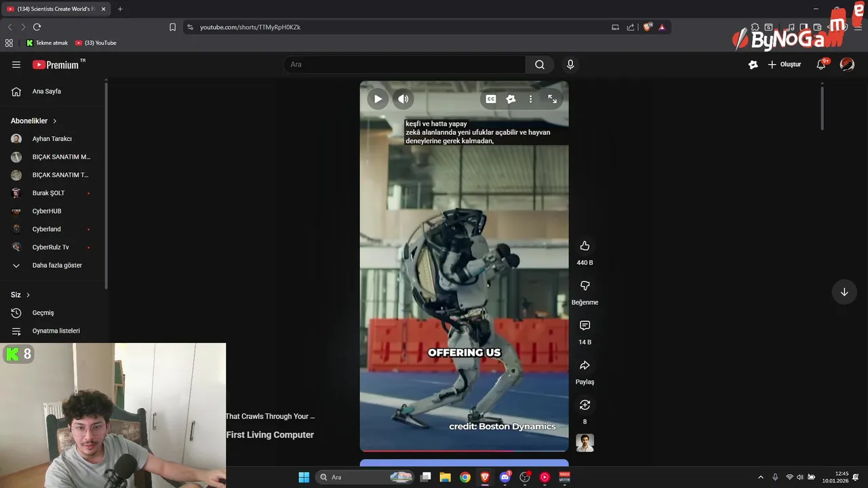
Task: Open the short's three-dot more options
Action: coord(531,99)
